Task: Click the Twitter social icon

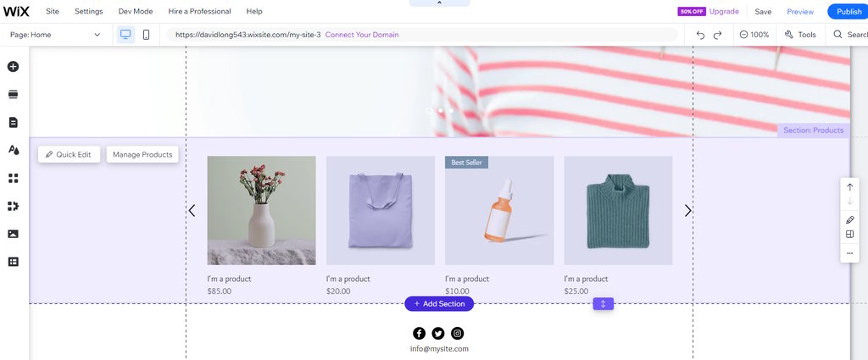Action: coord(438,334)
